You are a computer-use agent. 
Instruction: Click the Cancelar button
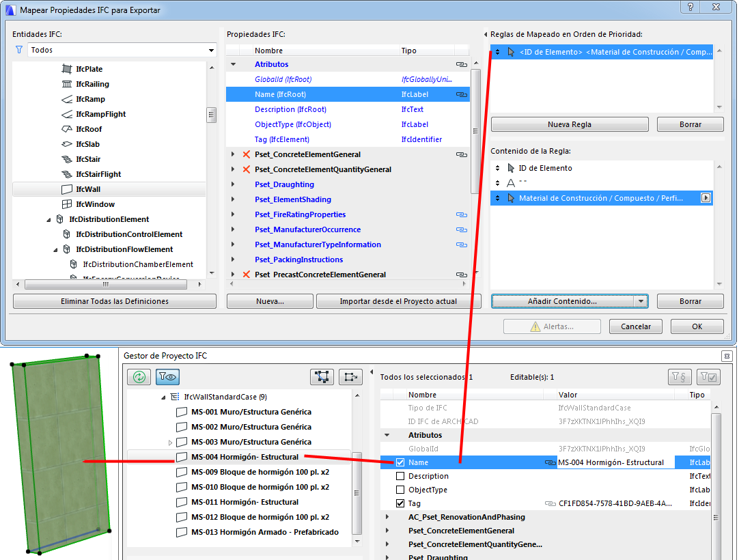tap(635, 326)
